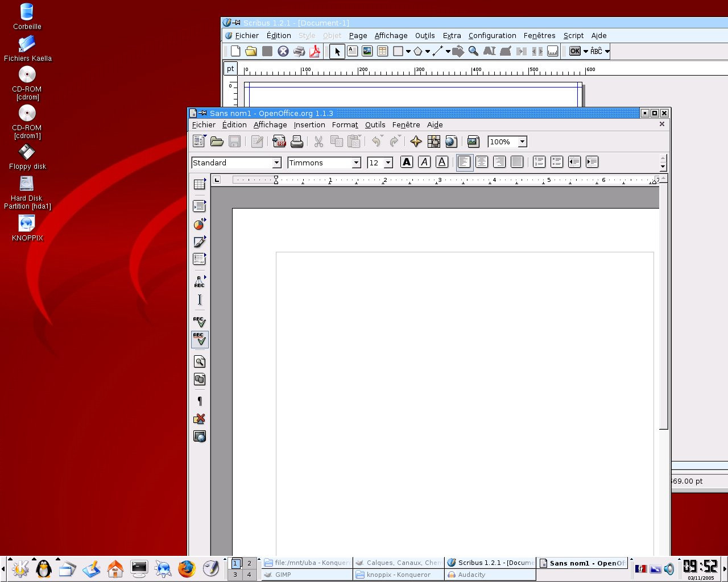728x582 pixels.
Task: Click the Print icon in OpenOffice toolbar
Action: (297, 142)
